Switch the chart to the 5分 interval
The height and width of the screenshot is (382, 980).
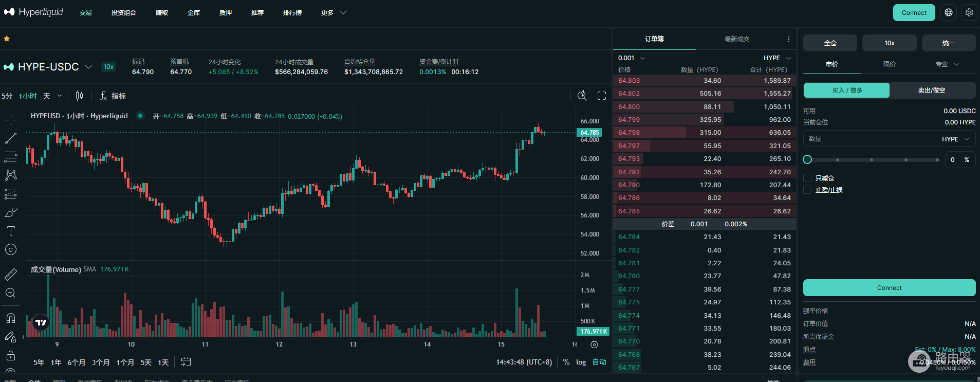[7, 96]
